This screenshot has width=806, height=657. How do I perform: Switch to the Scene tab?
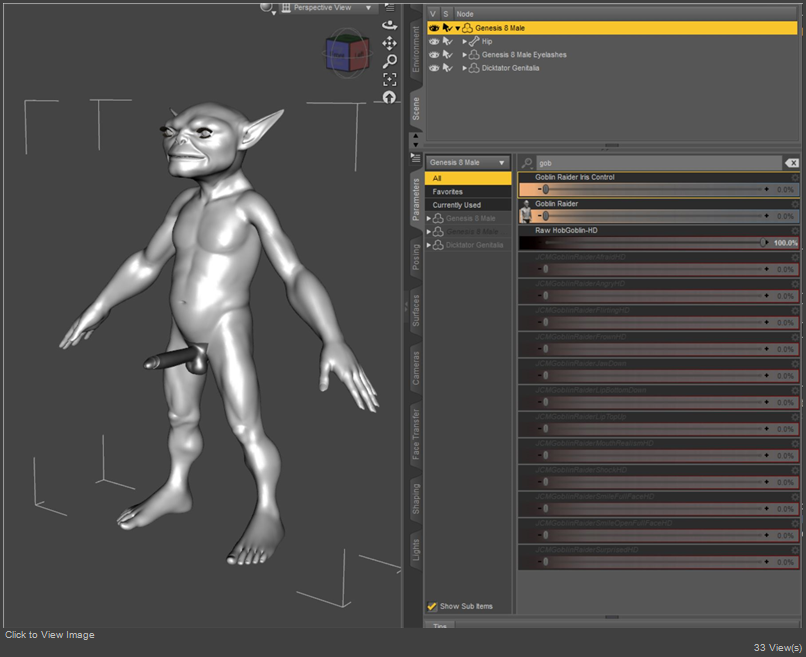(x=415, y=108)
